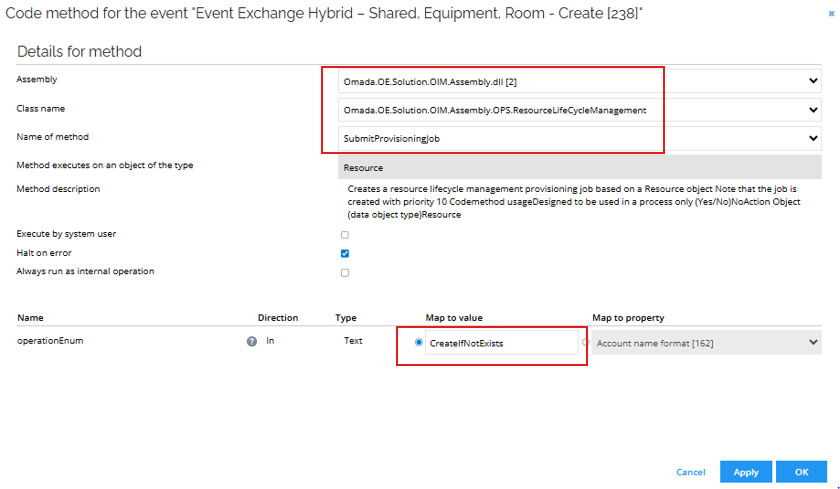Viewport: 840px width, 489px height.
Task: Click the Map to value column header
Action: [454, 318]
